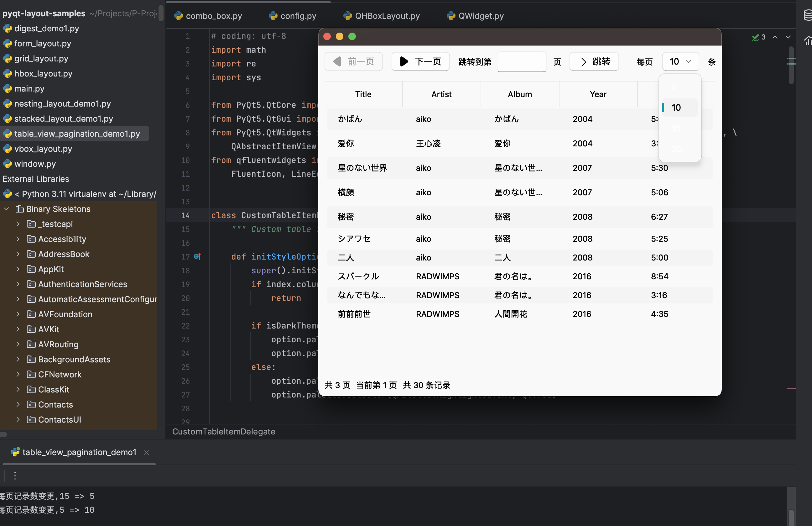Click the page number input field
Screen dimensions: 812x526
(521, 62)
